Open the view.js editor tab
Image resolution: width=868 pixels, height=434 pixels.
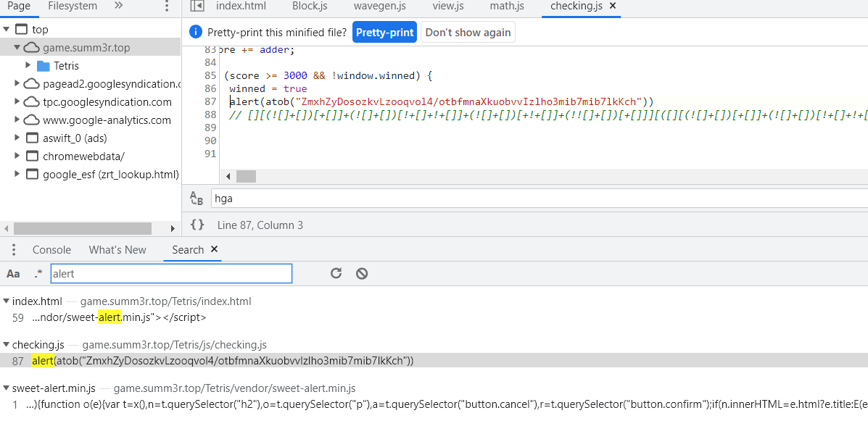[x=448, y=6]
